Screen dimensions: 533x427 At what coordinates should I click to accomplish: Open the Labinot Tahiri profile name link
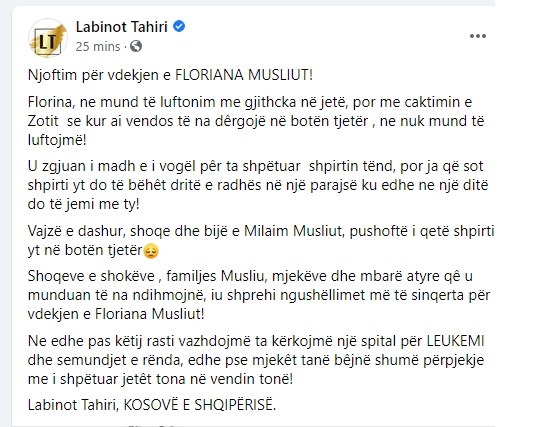pos(122,27)
